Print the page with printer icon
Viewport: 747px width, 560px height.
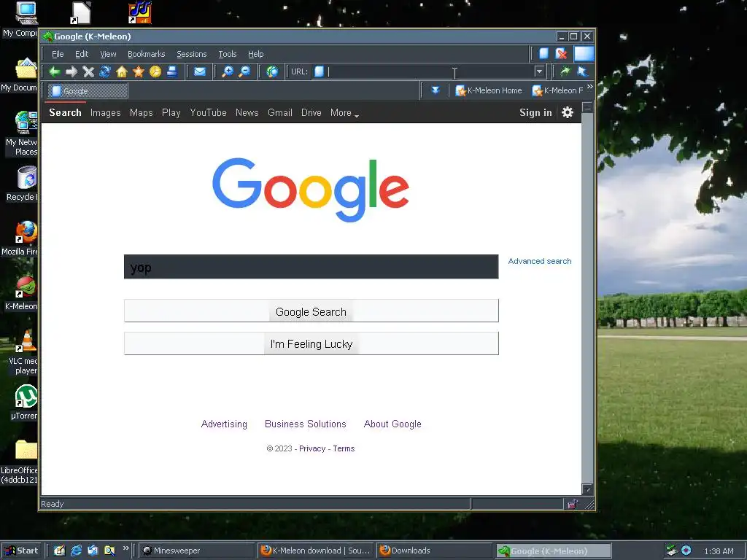tap(172, 71)
